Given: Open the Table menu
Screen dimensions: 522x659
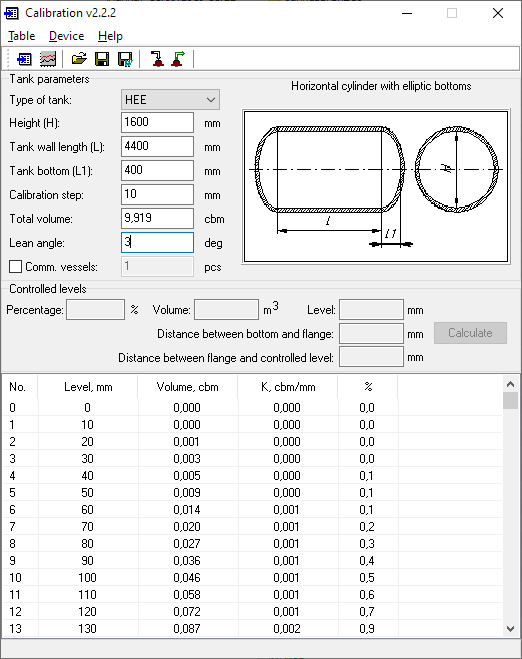Looking at the screenshot, I should point(21,36).
